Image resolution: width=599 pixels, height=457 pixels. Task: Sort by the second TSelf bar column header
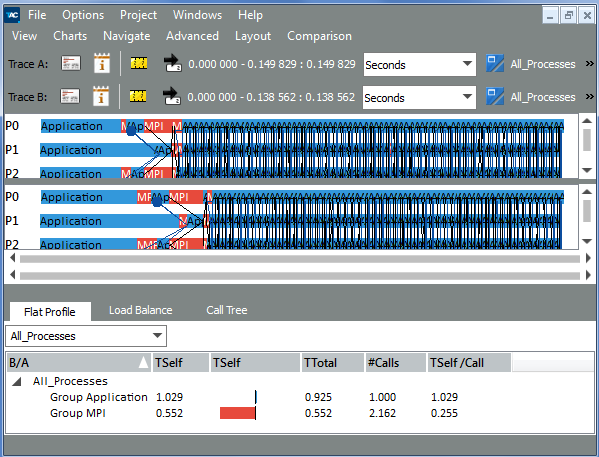point(255,362)
